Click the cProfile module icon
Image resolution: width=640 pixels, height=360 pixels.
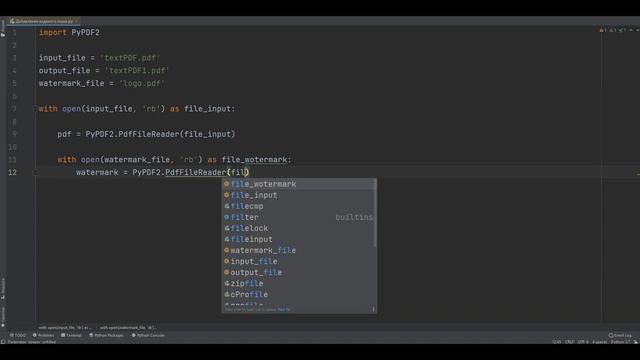227,294
